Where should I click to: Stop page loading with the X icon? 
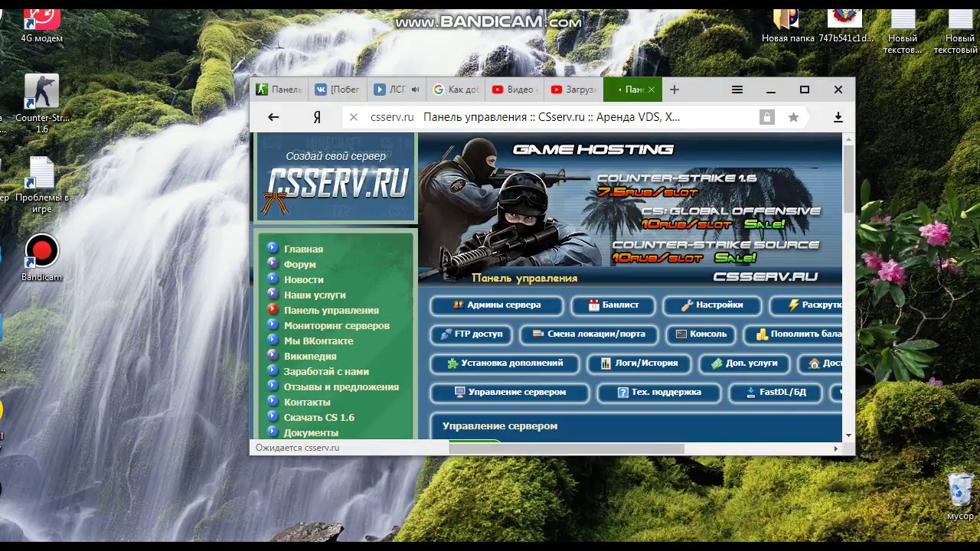[353, 117]
